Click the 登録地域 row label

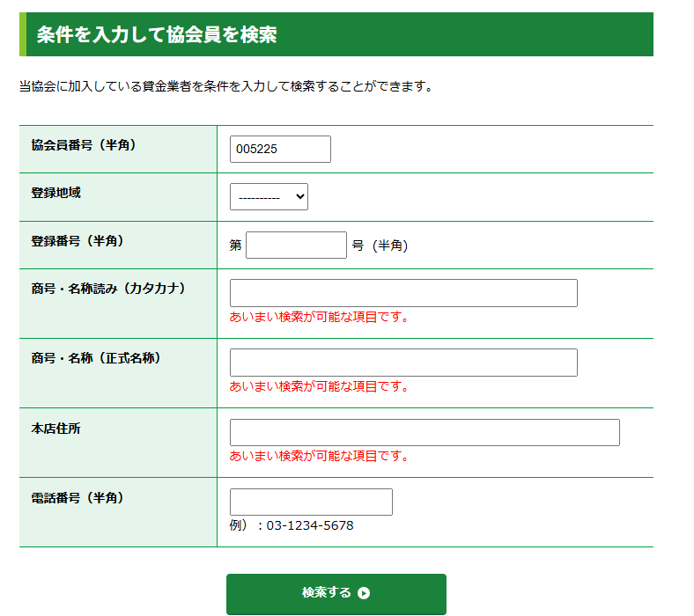point(56,193)
